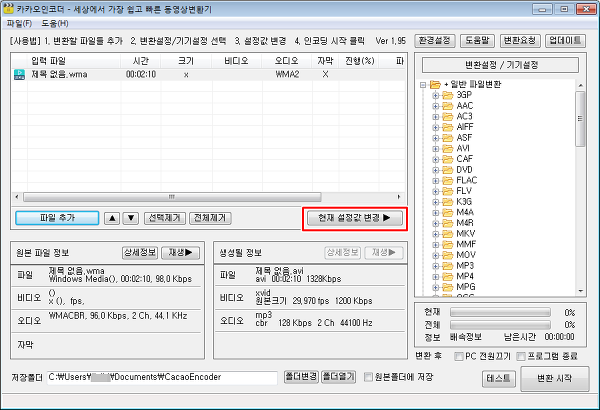Click the 변환 시작 button

[554, 379]
